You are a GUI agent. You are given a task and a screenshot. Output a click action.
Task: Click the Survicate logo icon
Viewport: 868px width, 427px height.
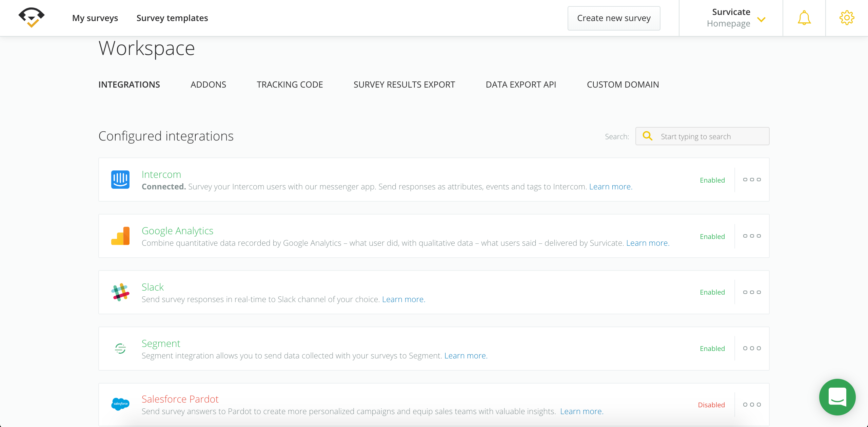32,18
